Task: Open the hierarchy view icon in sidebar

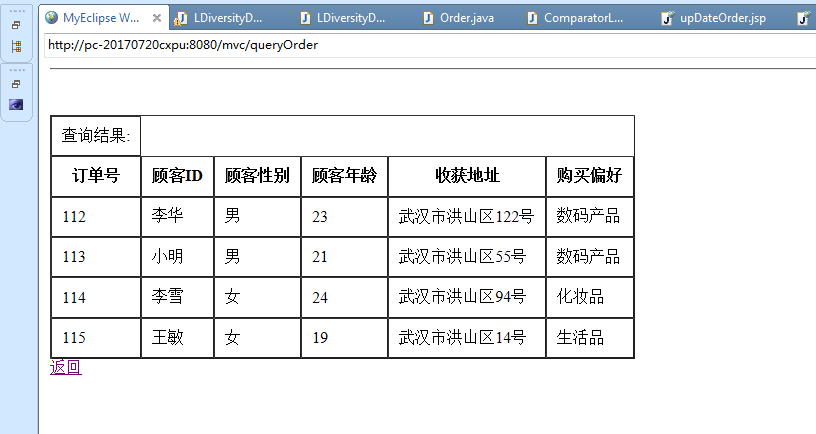Action: click(16, 46)
